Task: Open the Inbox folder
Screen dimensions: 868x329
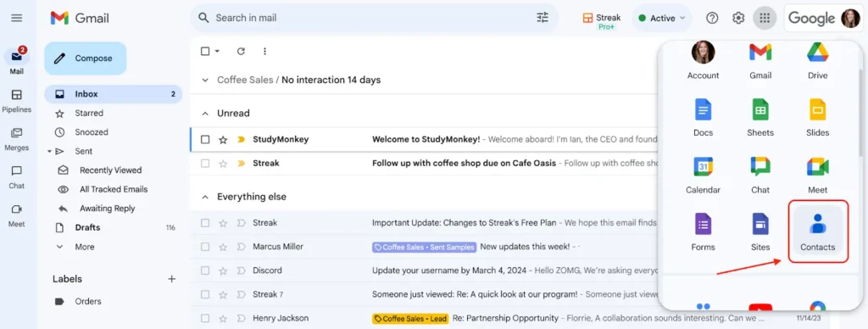Action: point(113,94)
